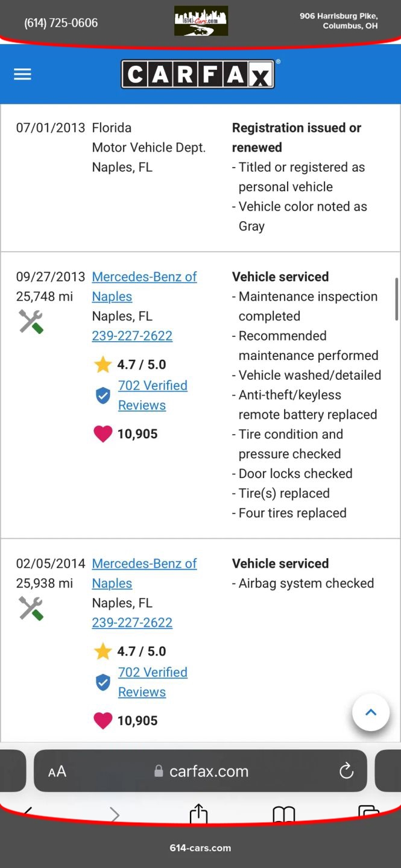Tap the 614-cars.com footer text
The height and width of the screenshot is (868, 401).
click(x=200, y=848)
